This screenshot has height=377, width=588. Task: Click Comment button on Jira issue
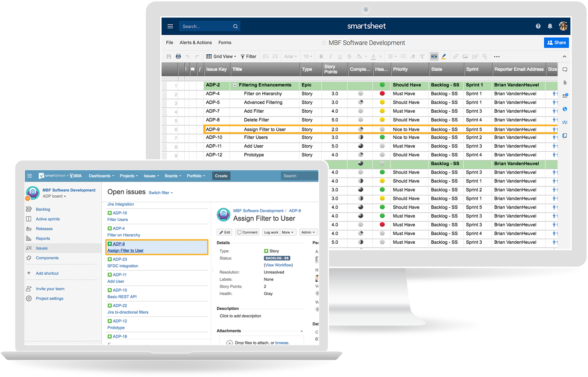[247, 232]
